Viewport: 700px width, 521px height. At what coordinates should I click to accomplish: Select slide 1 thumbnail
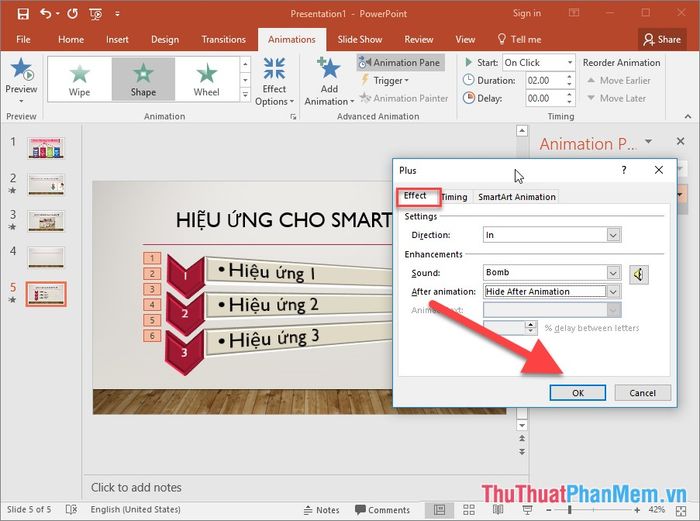point(46,148)
